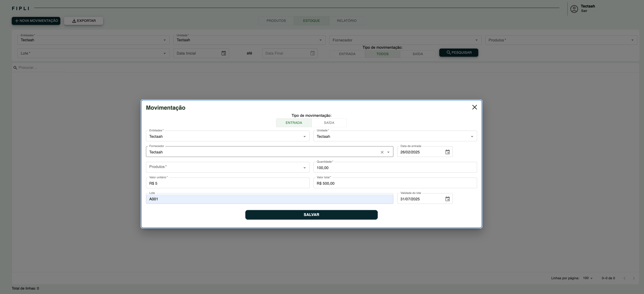Open the Unidade dropdown in dialog
This screenshot has height=294, width=644.
tap(472, 137)
